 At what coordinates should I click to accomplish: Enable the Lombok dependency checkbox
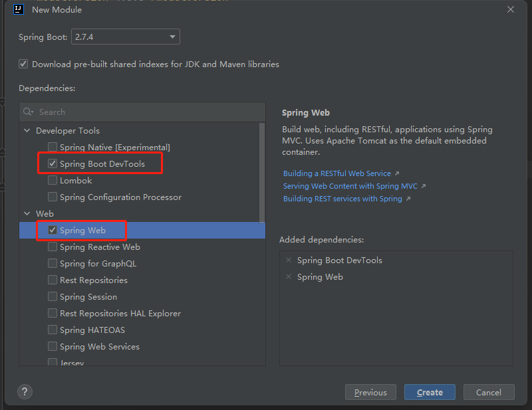point(53,181)
